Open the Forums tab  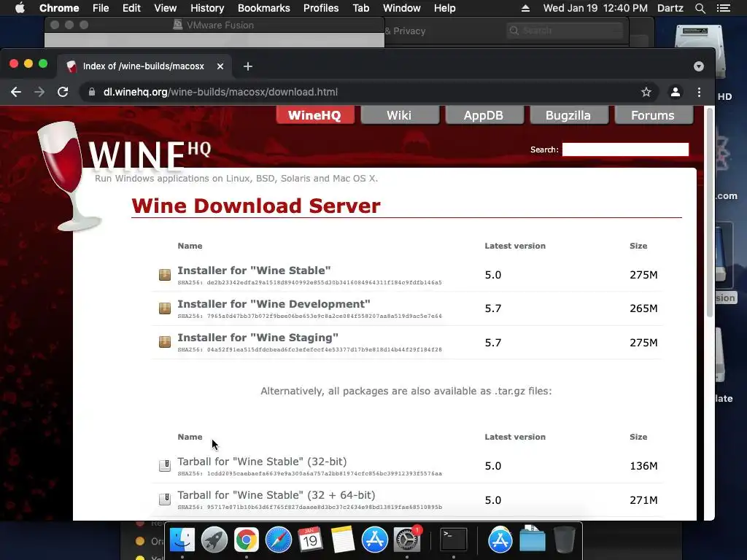click(x=653, y=115)
